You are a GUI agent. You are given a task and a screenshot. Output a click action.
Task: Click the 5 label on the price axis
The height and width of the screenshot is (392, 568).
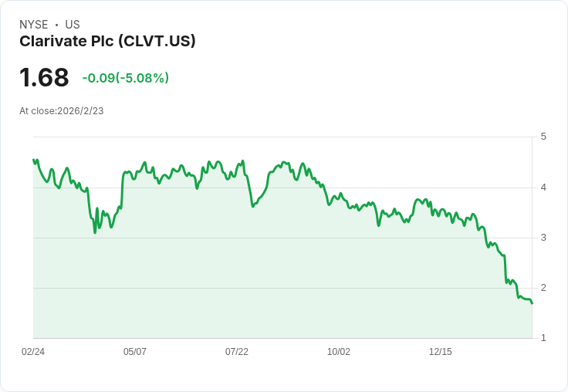tap(543, 137)
